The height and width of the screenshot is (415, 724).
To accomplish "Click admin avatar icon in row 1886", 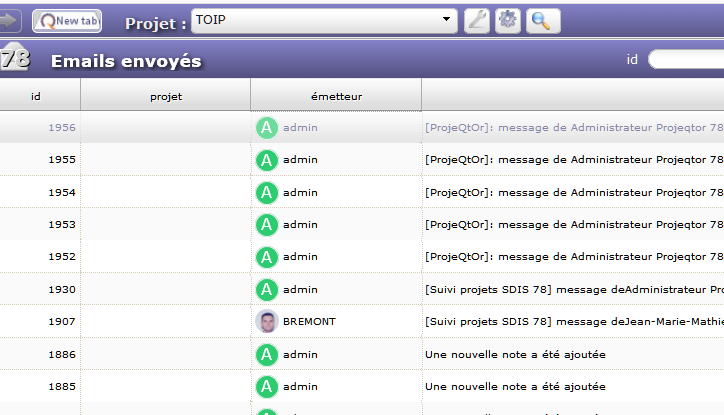I will [x=266, y=354].
